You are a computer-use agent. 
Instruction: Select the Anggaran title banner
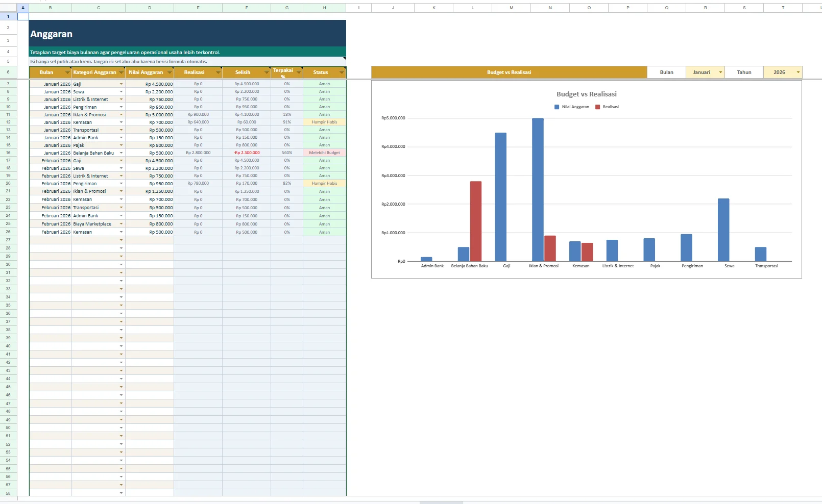tap(187, 34)
